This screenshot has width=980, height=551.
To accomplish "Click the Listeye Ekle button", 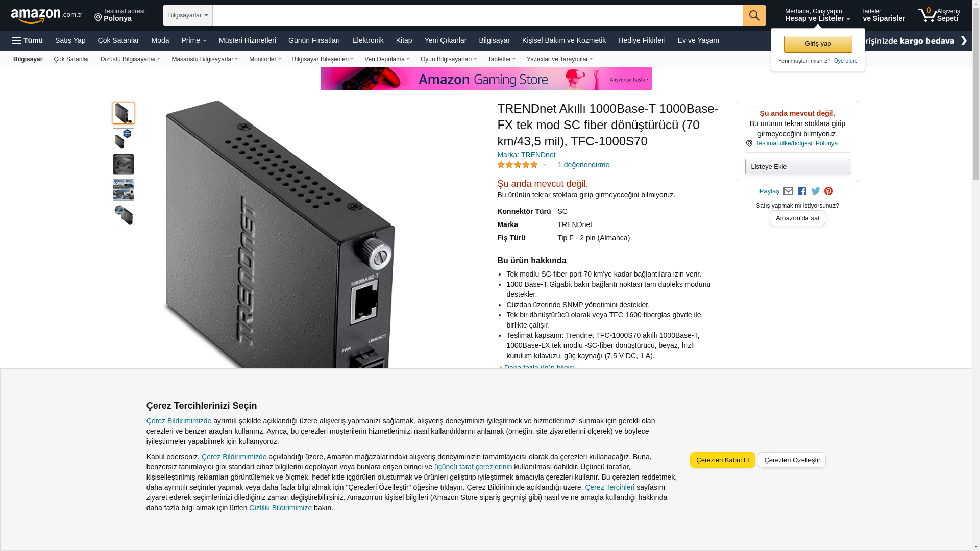I will coord(797,166).
